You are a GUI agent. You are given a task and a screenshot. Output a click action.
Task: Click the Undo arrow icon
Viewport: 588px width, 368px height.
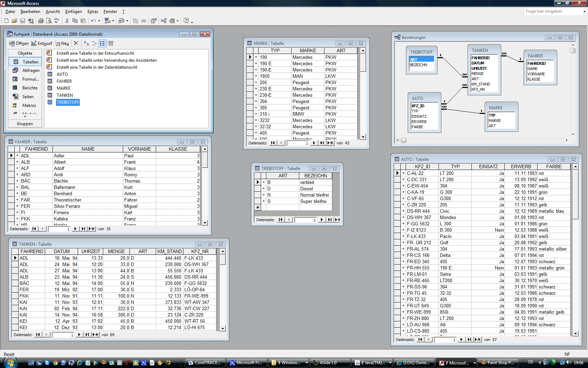[x=93, y=21]
